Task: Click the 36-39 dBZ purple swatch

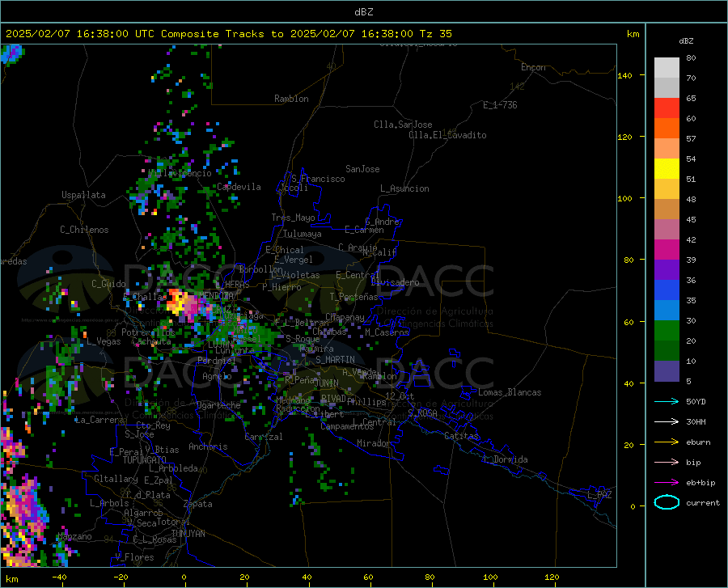Action: tap(667, 270)
